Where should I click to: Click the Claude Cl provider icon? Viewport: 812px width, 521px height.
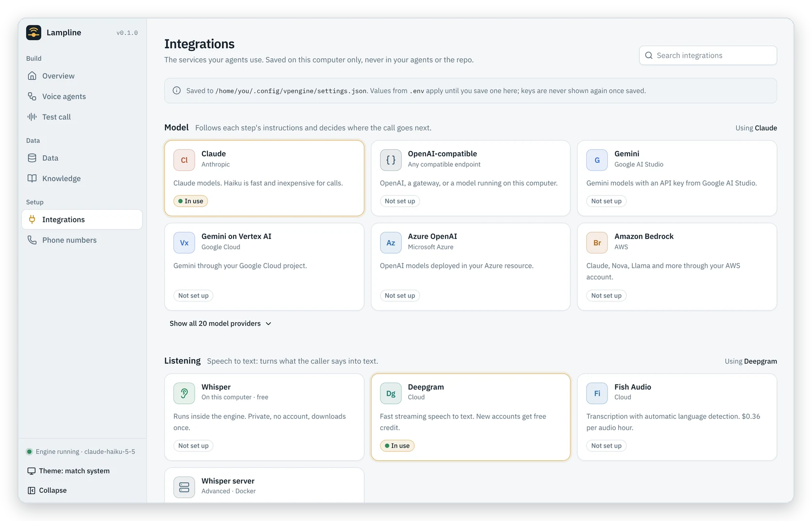pyautogui.click(x=184, y=160)
